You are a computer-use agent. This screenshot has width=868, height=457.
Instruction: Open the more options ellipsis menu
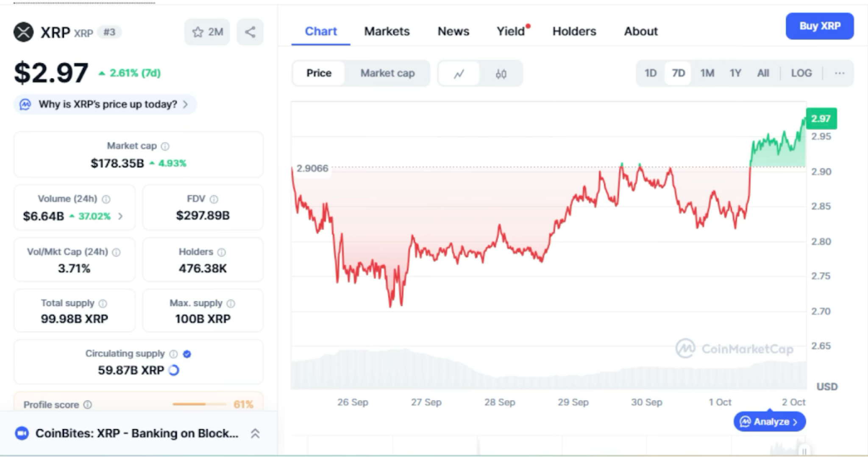pos(839,73)
